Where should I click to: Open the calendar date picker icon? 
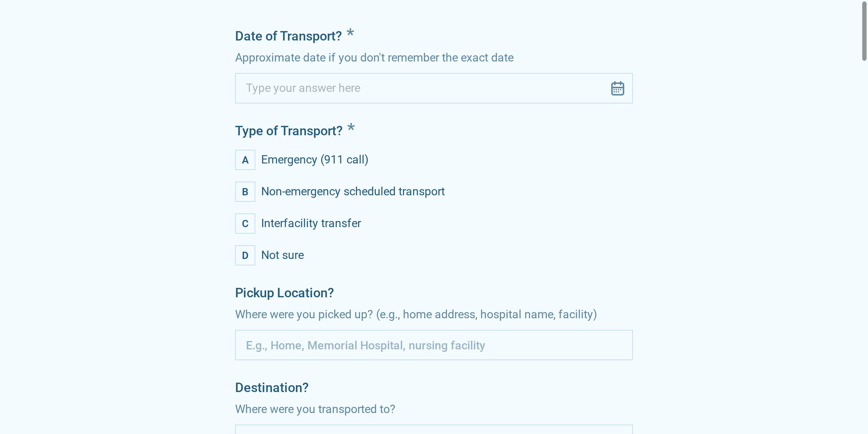(x=617, y=88)
